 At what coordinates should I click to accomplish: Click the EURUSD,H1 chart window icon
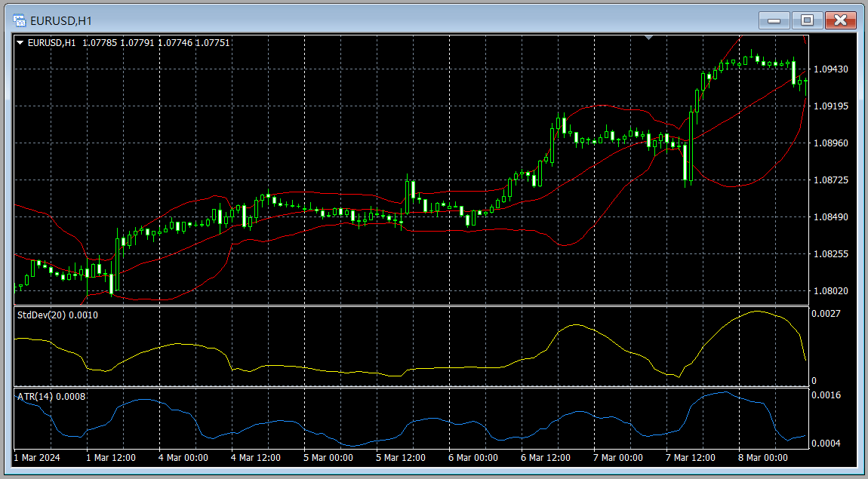coord(20,21)
